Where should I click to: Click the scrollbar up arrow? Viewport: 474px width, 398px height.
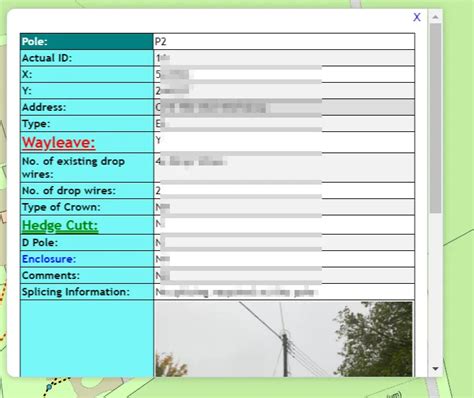pos(435,17)
